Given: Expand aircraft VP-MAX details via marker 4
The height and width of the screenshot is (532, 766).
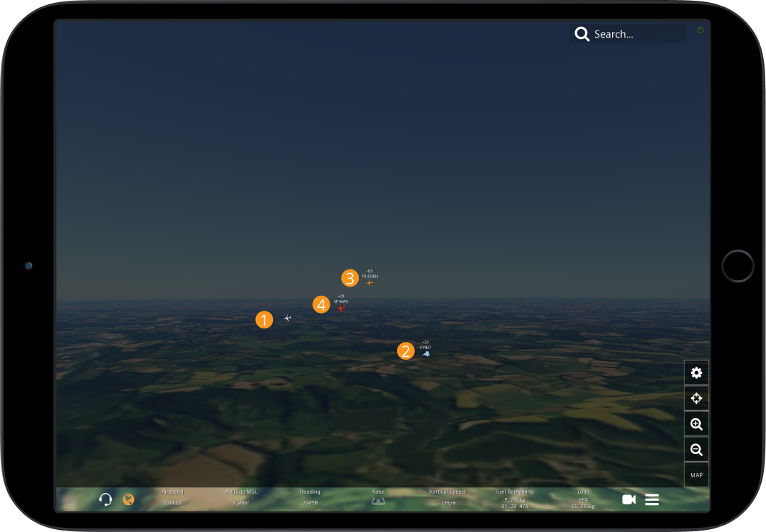Looking at the screenshot, I should [x=321, y=304].
